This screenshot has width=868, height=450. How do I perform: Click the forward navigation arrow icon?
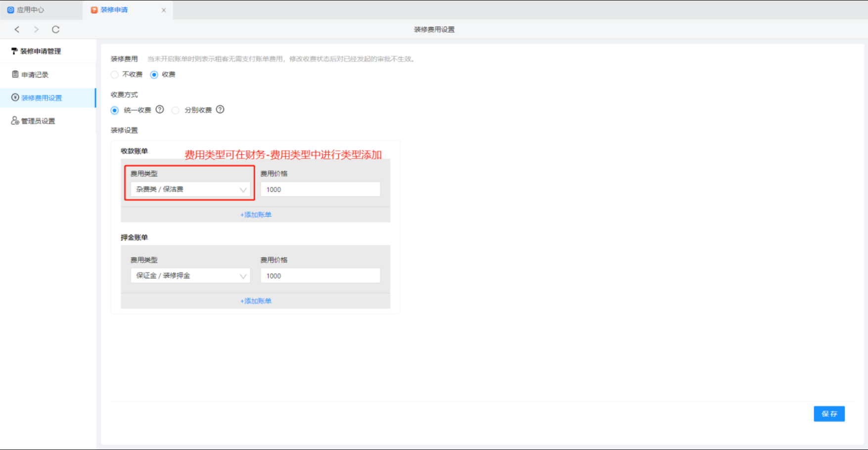click(x=36, y=30)
